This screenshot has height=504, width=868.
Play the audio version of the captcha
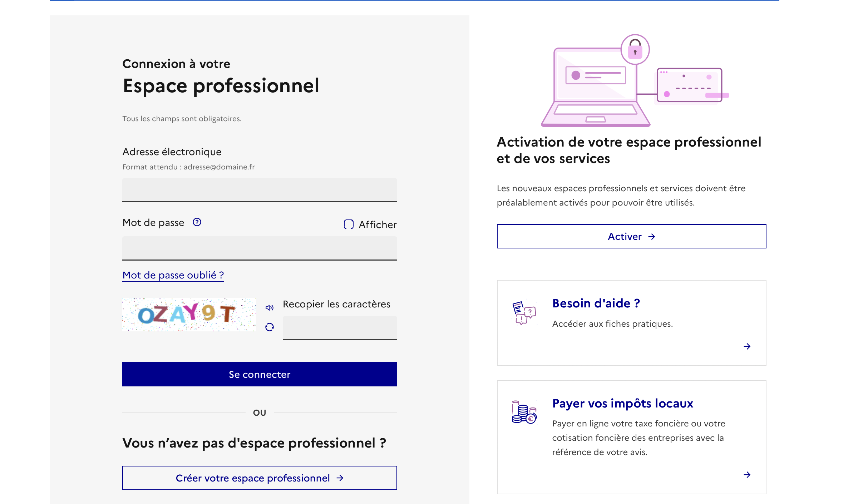(x=270, y=308)
